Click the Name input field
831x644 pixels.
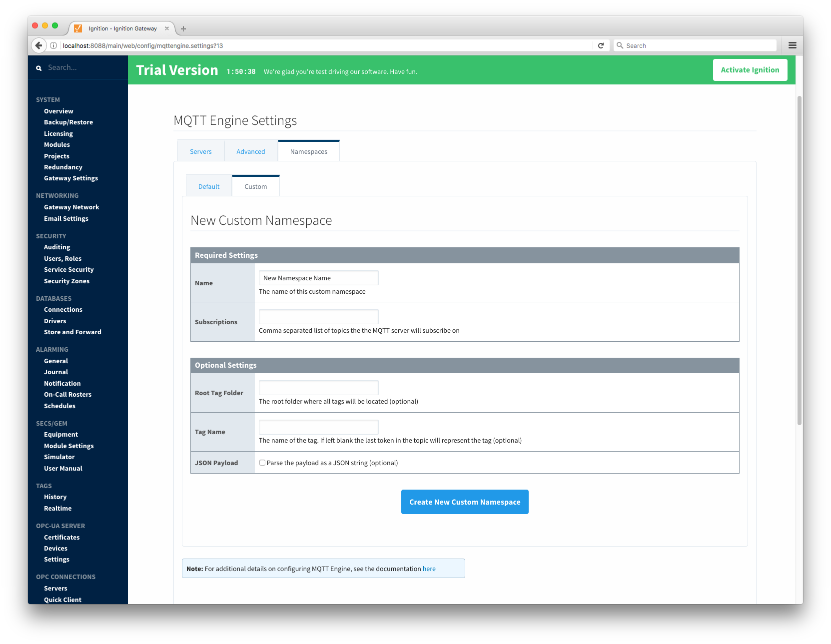click(319, 278)
